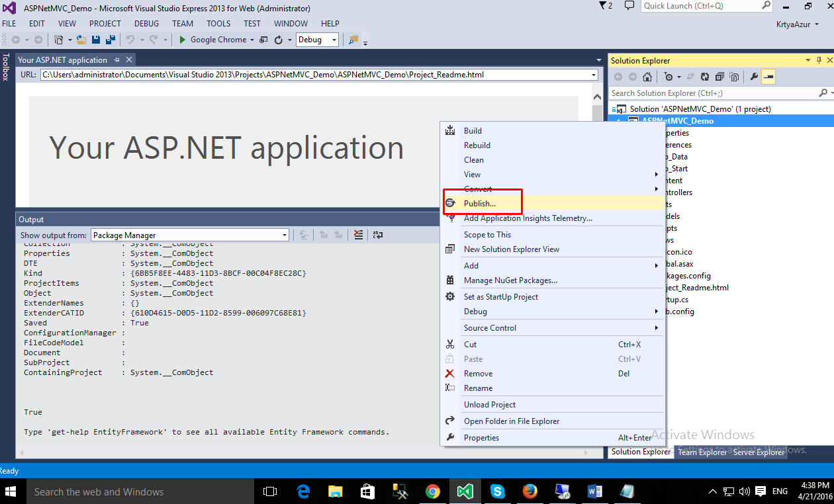
Task: Click the Refresh icon in Solution Explorer toolbar
Action: pyautogui.click(x=705, y=77)
